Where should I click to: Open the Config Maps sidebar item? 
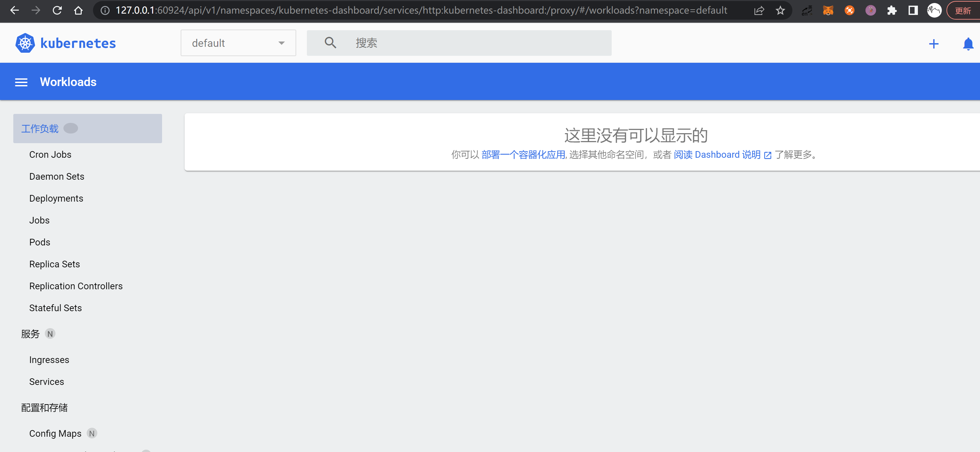[55, 433]
